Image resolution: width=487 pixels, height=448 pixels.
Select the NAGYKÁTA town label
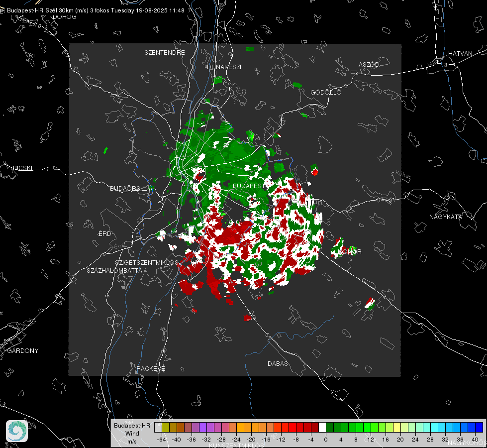[x=446, y=217]
